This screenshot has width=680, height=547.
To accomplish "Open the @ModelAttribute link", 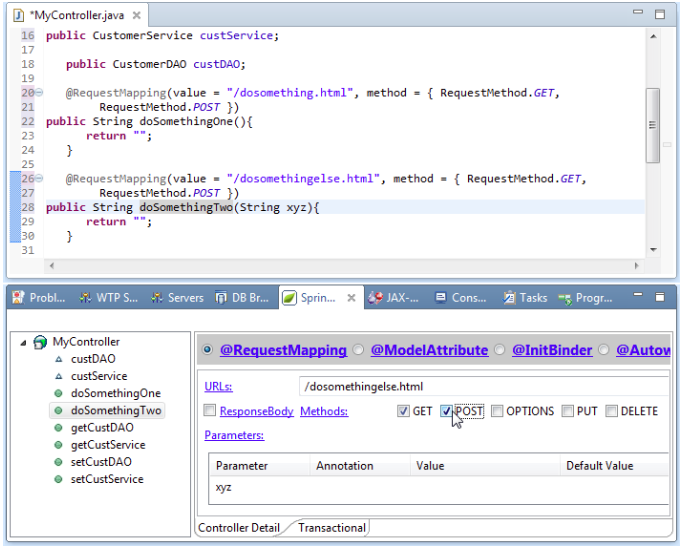I will point(429,350).
